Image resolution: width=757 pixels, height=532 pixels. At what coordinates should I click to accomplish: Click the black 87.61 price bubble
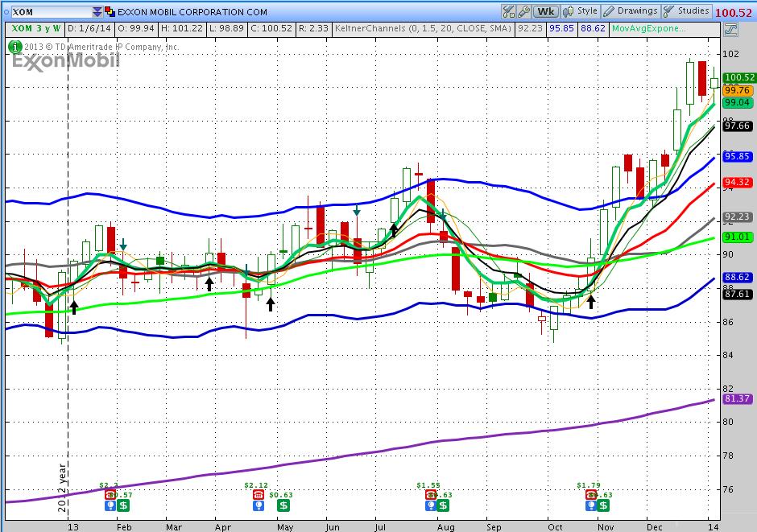(737, 294)
